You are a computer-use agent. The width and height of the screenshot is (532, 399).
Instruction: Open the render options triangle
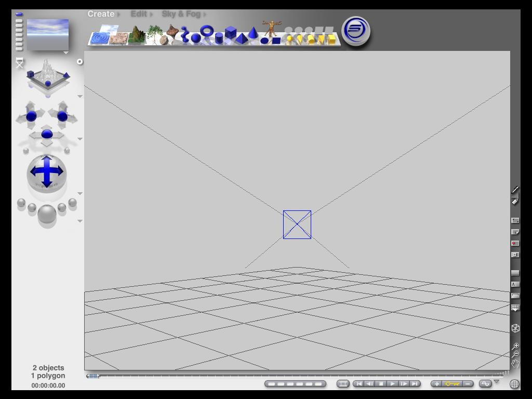80,221
